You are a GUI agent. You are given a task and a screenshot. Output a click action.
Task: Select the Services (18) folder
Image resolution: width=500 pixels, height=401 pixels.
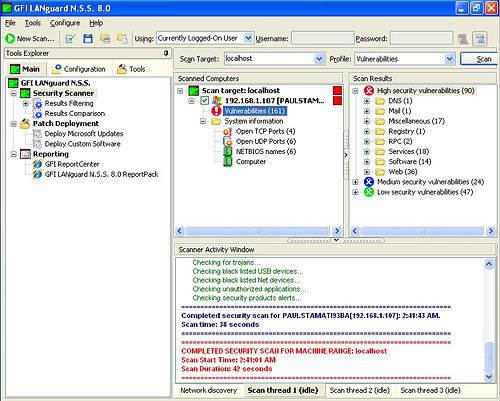coord(408,152)
